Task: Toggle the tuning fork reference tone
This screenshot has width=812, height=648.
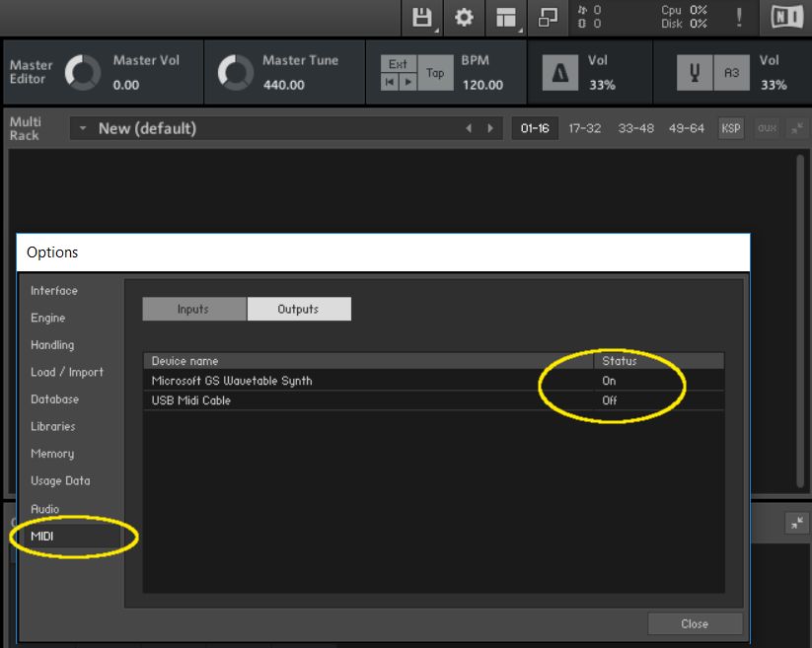Action: coord(695,73)
